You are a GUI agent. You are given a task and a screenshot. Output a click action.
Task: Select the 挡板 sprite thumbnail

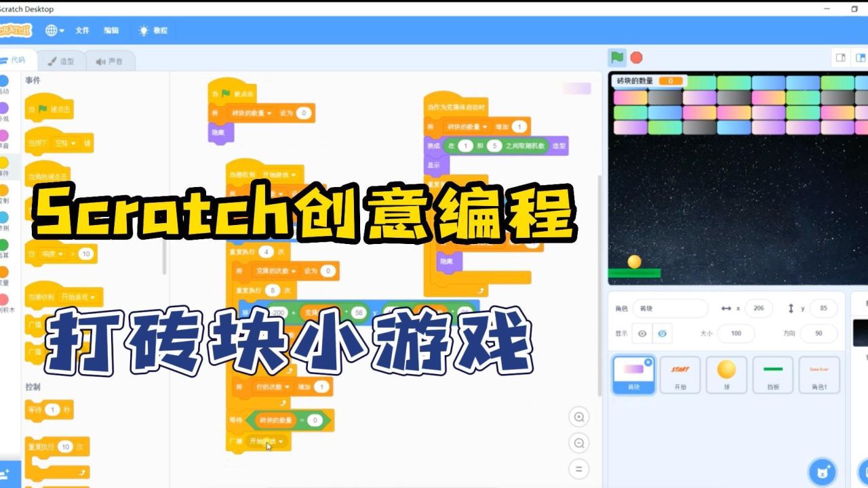click(x=772, y=376)
